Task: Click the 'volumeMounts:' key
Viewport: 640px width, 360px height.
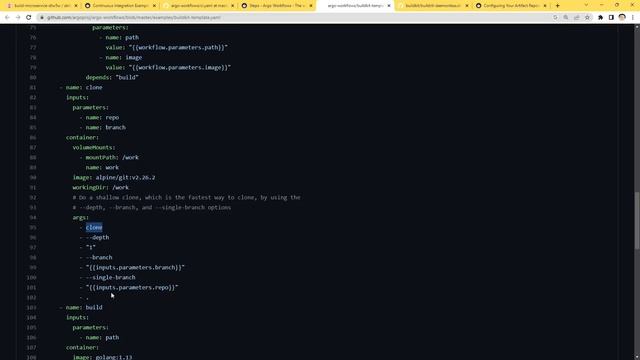Action: click(94, 147)
